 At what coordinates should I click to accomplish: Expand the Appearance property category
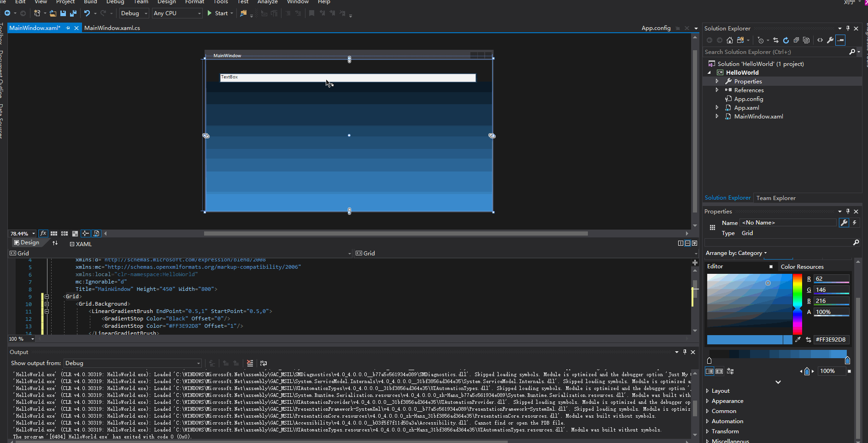click(707, 401)
